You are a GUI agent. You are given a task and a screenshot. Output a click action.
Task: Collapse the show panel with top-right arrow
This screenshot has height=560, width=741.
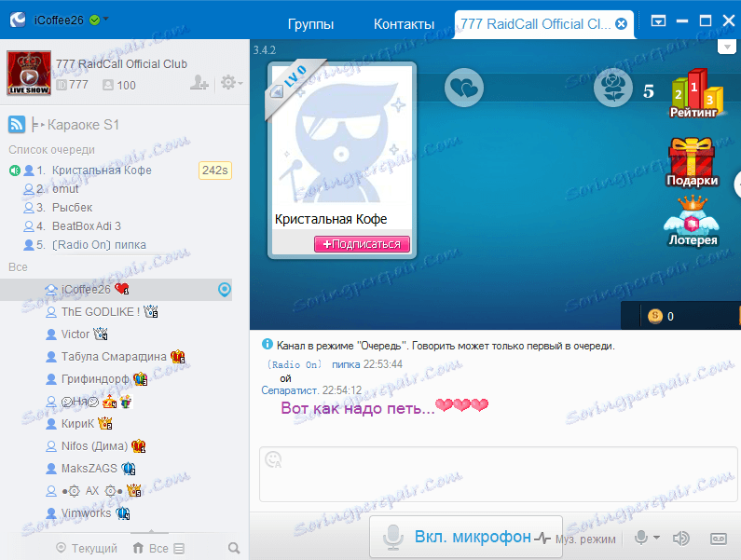(x=727, y=47)
